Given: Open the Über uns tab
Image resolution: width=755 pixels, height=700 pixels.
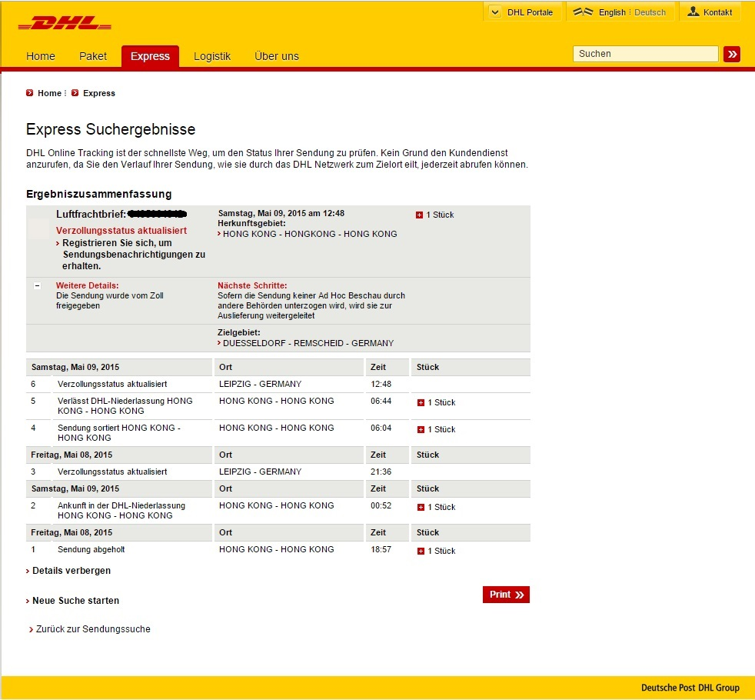Looking at the screenshot, I should pyautogui.click(x=277, y=56).
